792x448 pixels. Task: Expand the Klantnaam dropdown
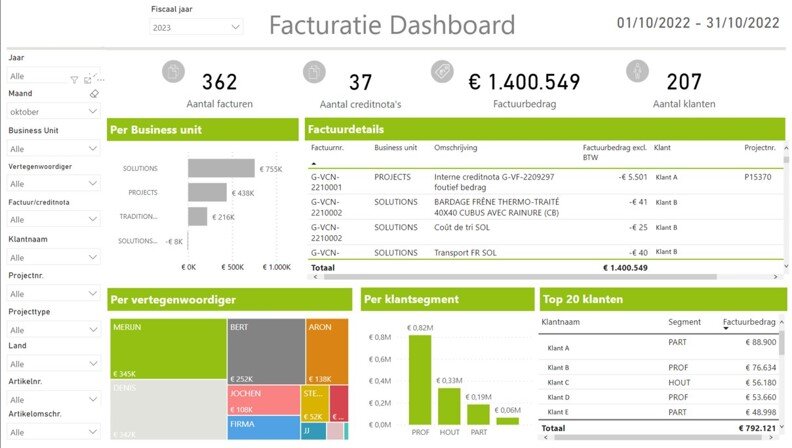tap(54, 257)
